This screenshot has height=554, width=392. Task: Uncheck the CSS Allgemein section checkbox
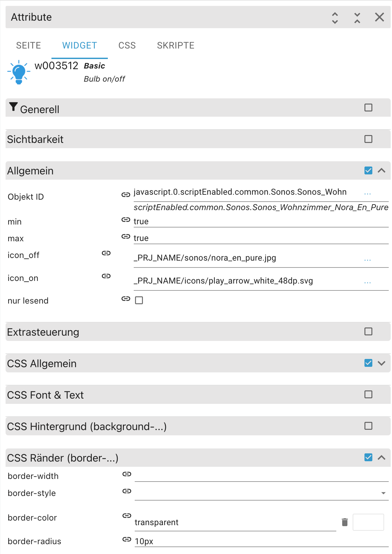(368, 363)
